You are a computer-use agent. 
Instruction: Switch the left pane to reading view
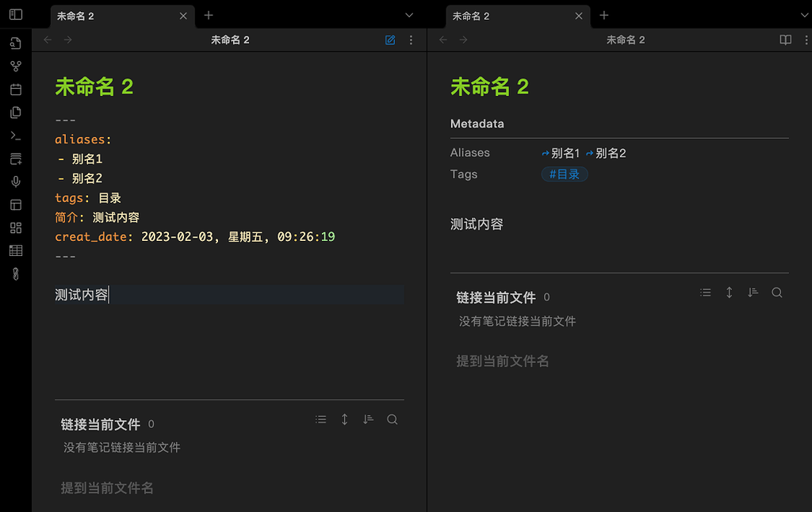click(x=389, y=40)
